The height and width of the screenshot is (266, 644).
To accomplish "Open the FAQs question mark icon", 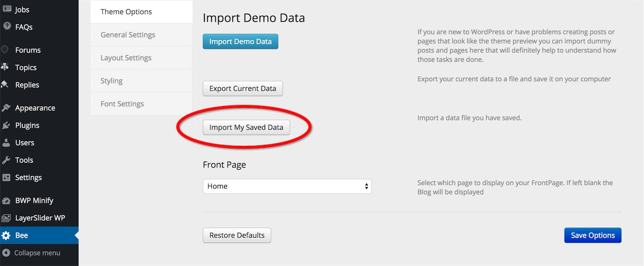I will click(7, 27).
